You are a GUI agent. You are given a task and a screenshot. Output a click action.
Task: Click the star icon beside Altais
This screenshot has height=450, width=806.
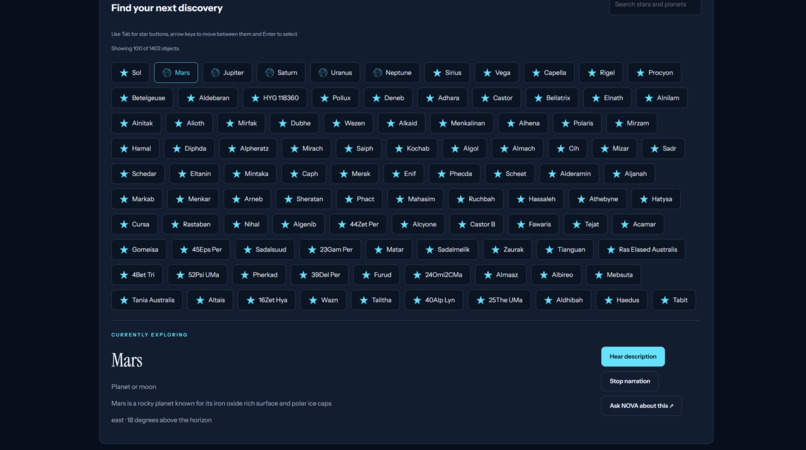point(200,300)
